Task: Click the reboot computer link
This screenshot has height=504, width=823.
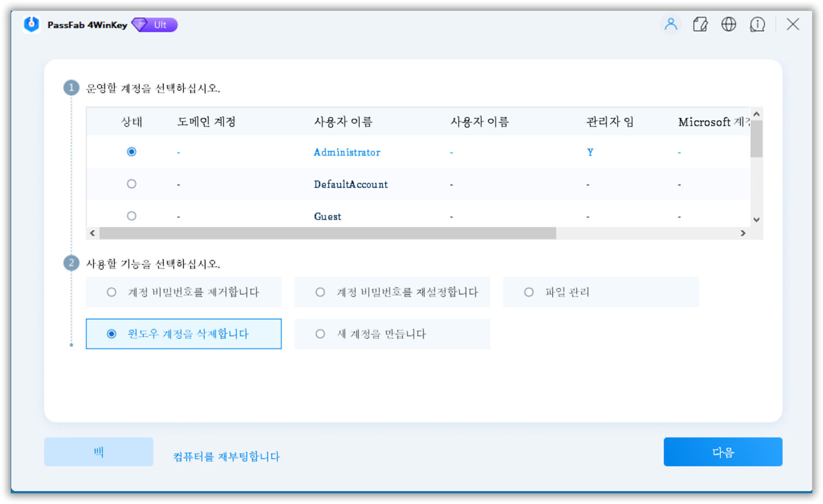Action: [224, 456]
